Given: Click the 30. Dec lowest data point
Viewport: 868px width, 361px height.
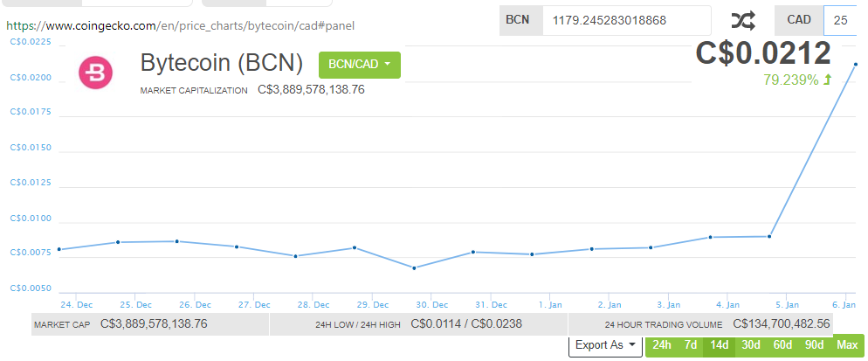Looking at the screenshot, I should [414, 267].
